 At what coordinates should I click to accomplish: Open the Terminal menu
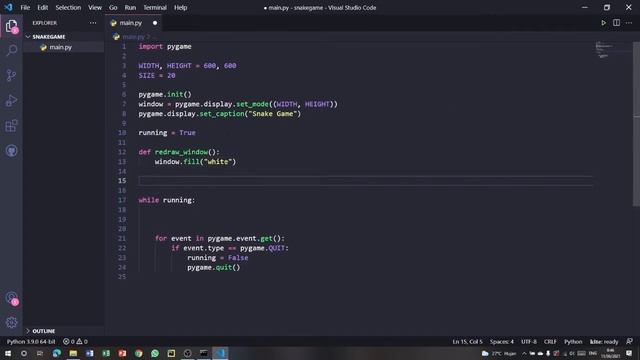point(155,7)
